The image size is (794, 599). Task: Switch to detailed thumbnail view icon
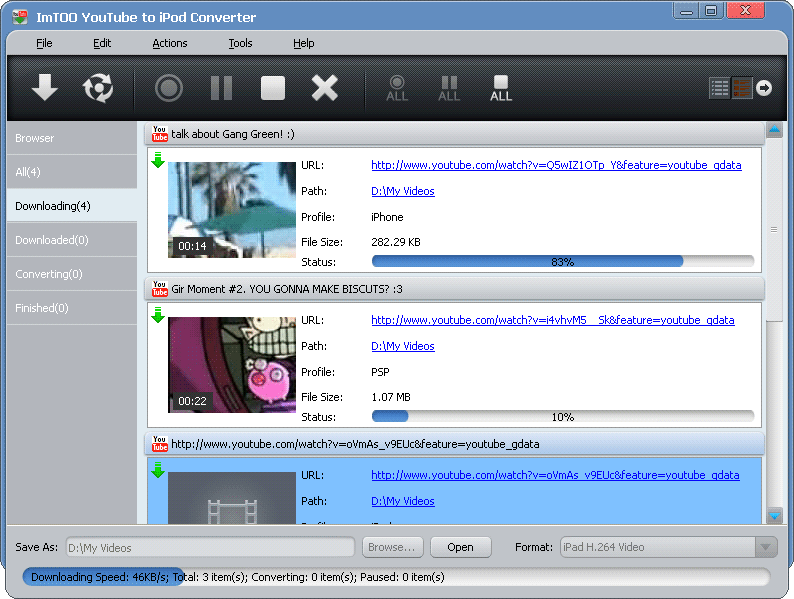pyautogui.click(x=742, y=88)
